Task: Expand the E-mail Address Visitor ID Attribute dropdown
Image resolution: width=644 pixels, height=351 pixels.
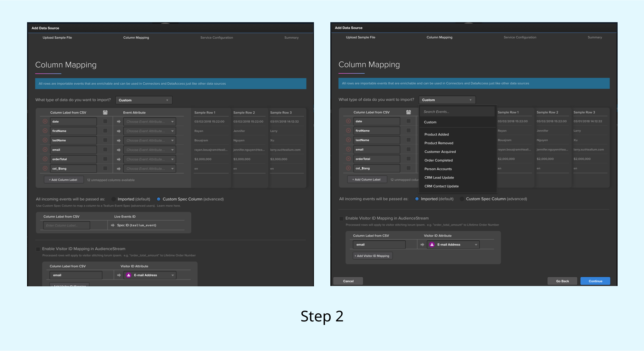Action: [x=173, y=275]
